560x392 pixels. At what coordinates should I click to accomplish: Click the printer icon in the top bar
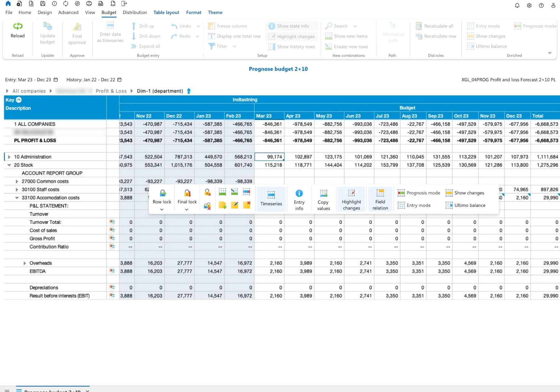point(89,4)
